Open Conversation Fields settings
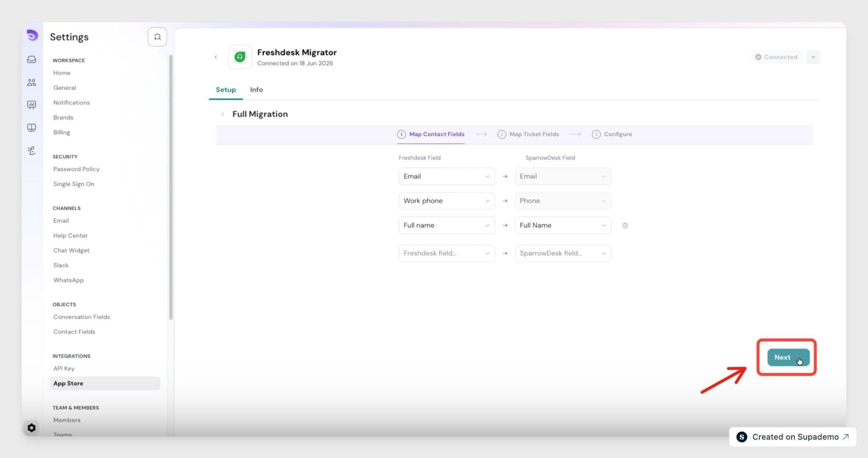This screenshot has width=868, height=458. click(81, 317)
